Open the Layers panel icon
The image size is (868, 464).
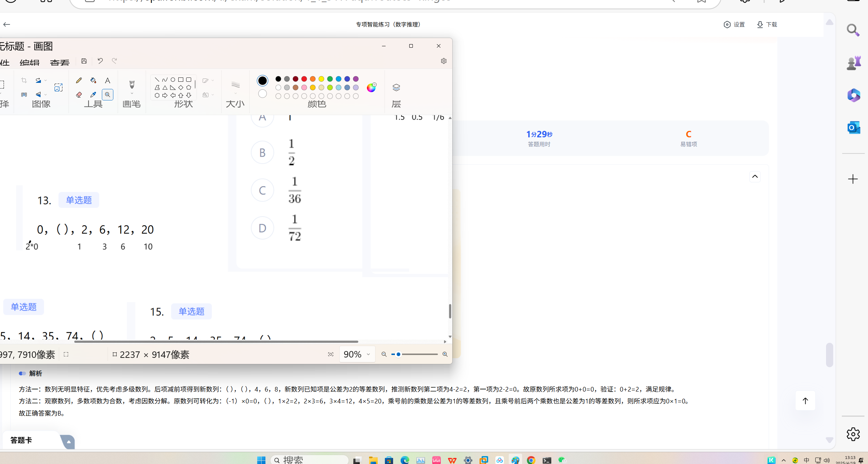[396, 88]
